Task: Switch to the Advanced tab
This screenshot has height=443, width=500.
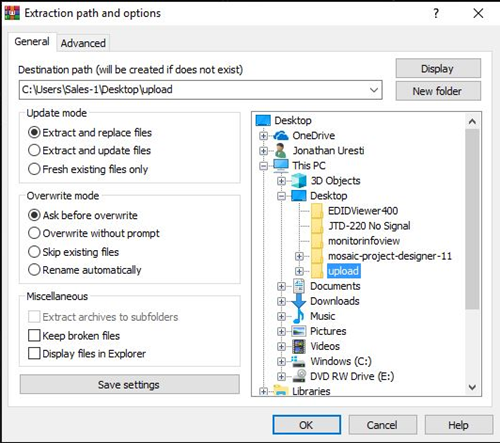Action: pyautogui.click(x=83, y=43)
